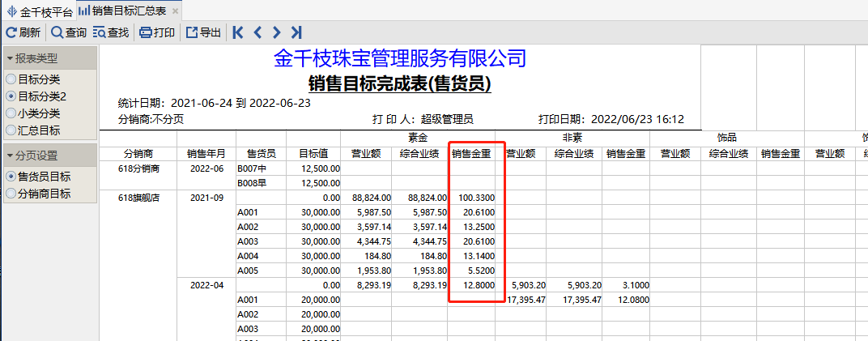
Task: Click the 618旗舰店 cell
Action: click(138, 198)
